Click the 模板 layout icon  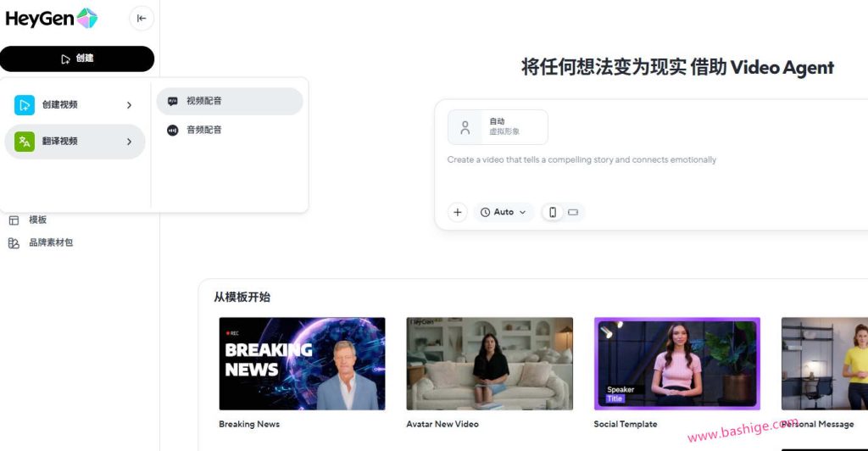[x=14, y=220]
